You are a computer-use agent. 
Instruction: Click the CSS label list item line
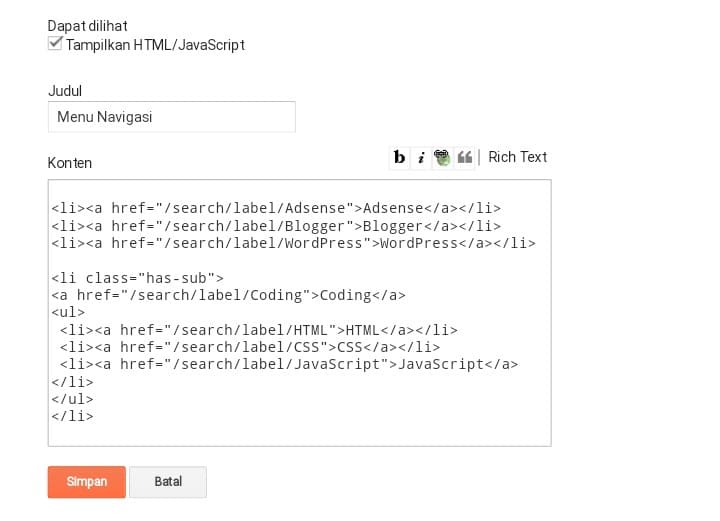250,347
